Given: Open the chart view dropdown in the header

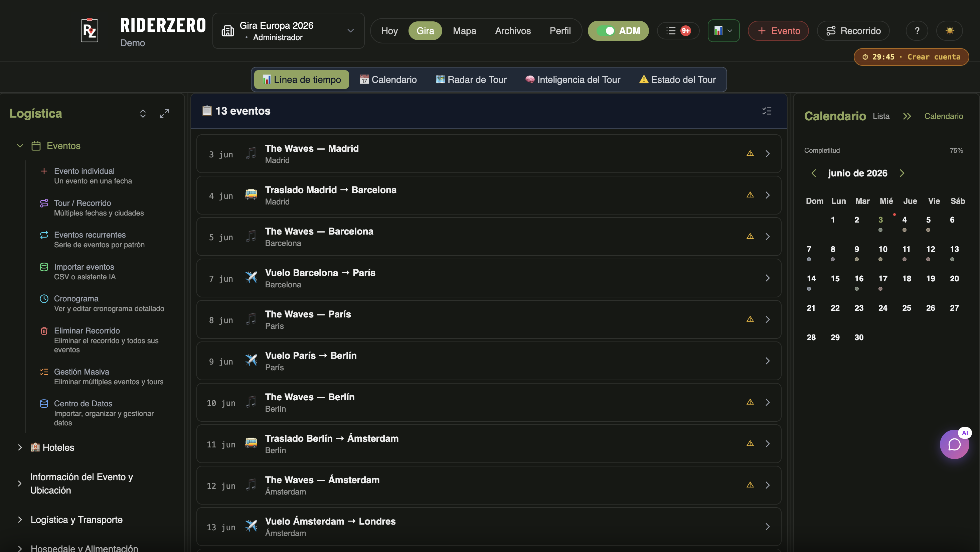Looking at the screenshot, I should tap(723, 31).
